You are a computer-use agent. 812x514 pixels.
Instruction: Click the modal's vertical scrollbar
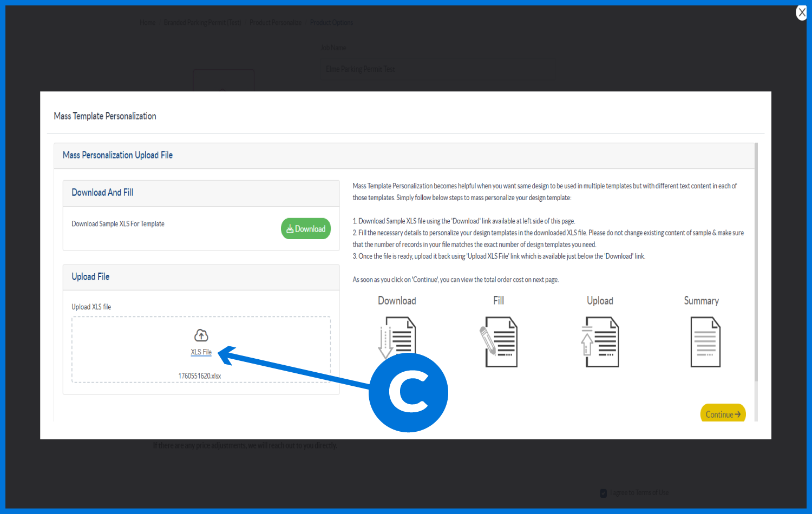[756, 260]
